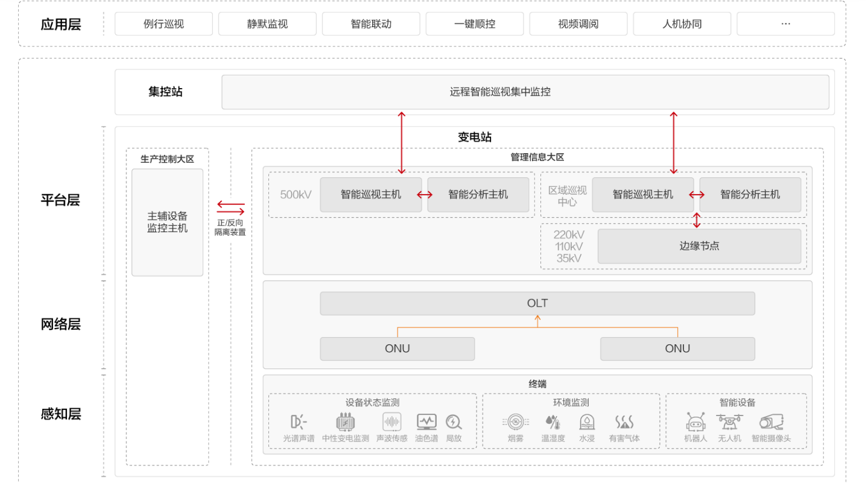Select the 水浸 water sensor icon

[x=587, y=421]
